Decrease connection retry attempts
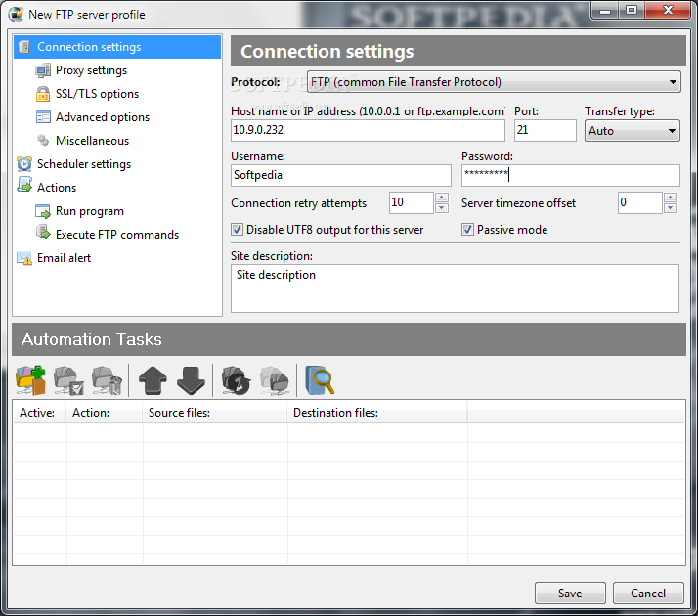 click(441, 208)
